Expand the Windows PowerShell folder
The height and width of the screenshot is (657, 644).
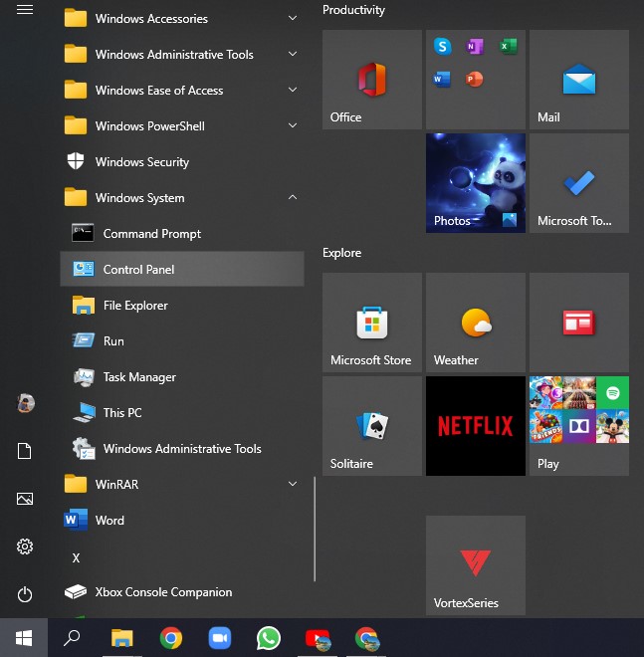pyautogui.click(x=182, y=125)
